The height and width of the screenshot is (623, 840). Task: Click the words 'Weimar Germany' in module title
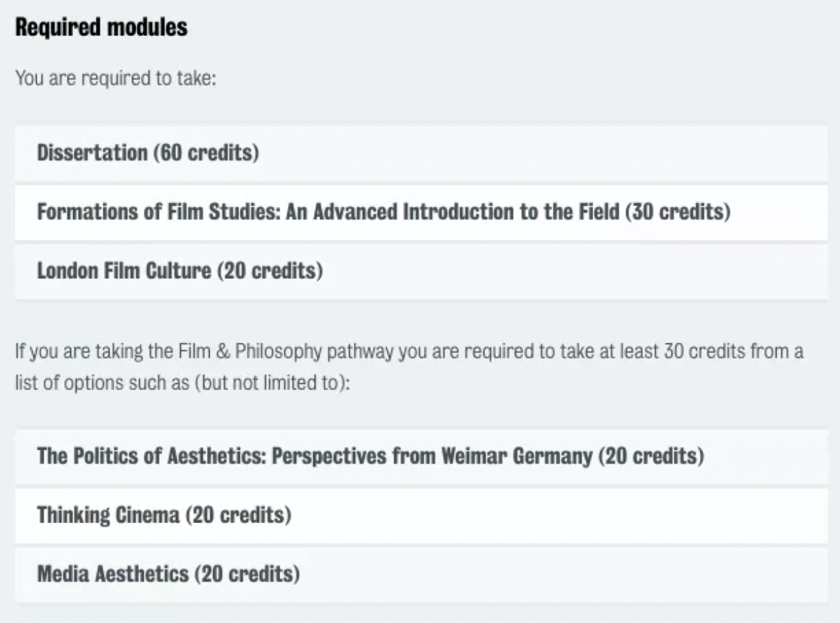(517, 456)
